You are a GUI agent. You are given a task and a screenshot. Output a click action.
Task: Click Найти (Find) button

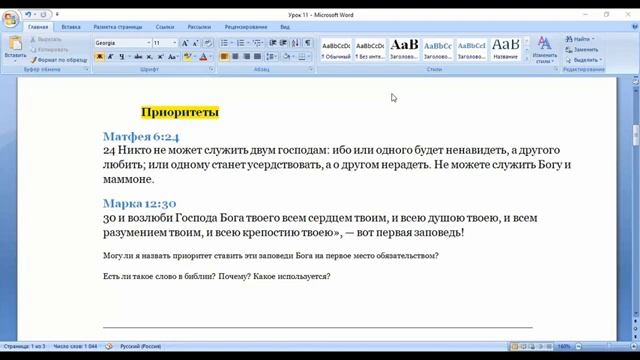pos(580,39)
